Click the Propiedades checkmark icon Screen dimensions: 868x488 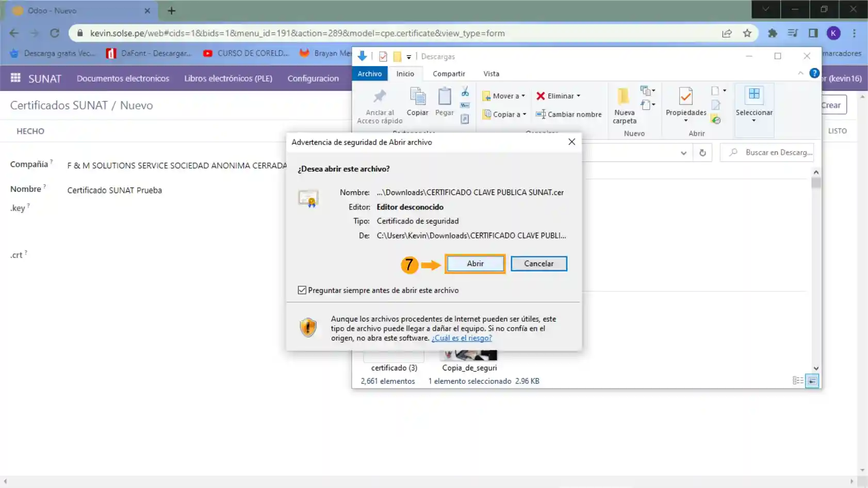(x=686, y=96)
